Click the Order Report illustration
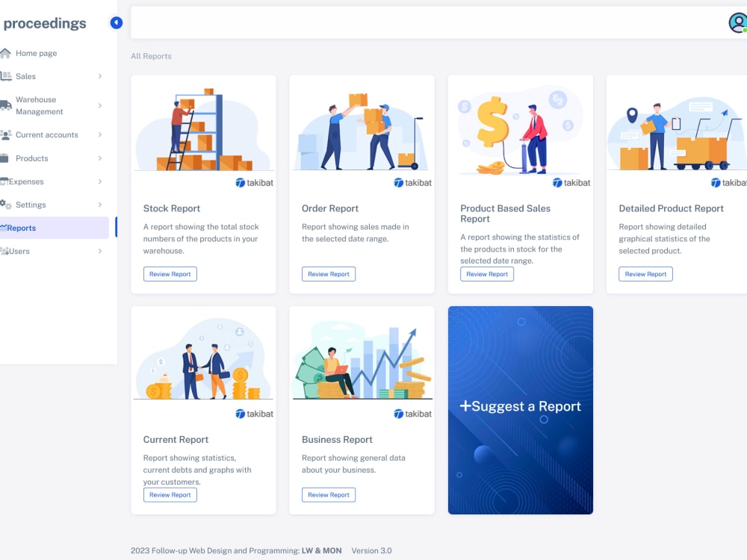747x560 pixels. [x=362, y=131]
